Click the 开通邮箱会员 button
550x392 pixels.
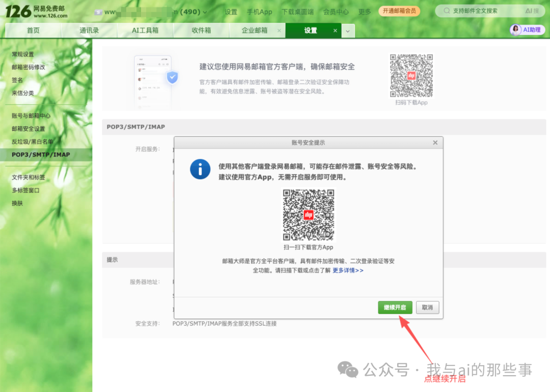[x=399, y=11]
